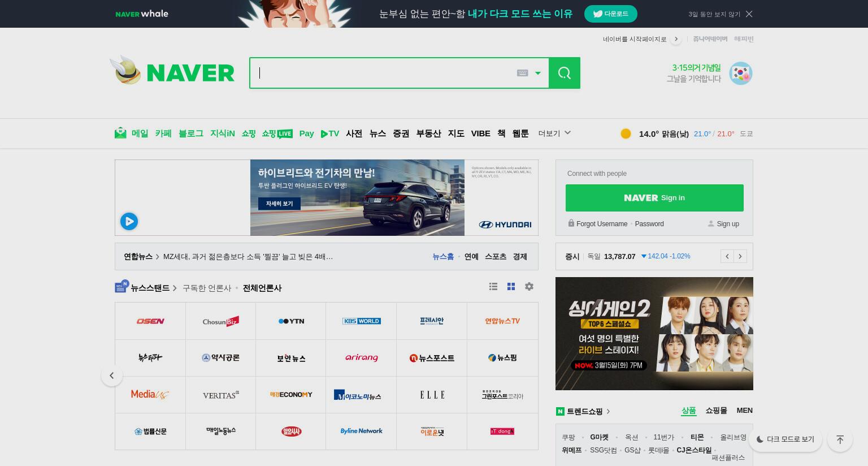
Task: Open the 웹툰 menu item
Action: coord(520,133)
